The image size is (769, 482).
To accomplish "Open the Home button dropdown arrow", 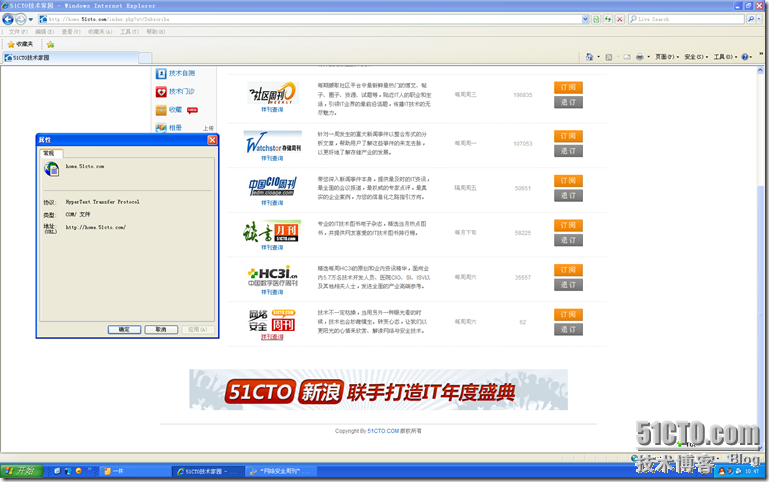I will pyautogui.click(x=598, y=57).
